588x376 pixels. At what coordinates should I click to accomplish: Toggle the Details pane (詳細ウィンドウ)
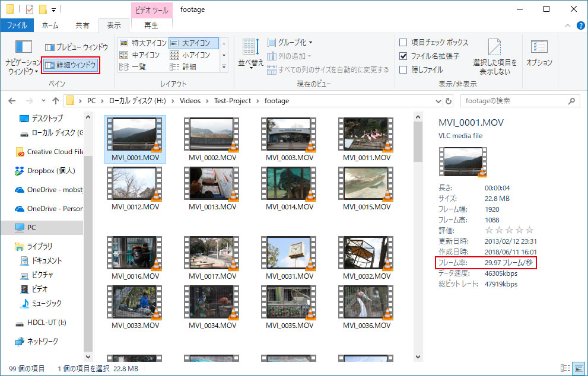71,65
